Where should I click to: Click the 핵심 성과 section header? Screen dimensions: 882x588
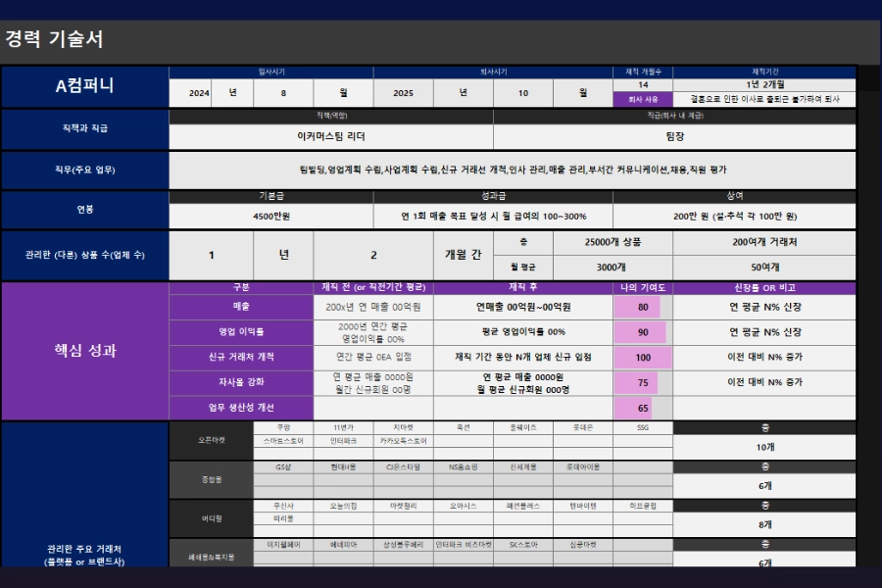(x=84, y=351)
